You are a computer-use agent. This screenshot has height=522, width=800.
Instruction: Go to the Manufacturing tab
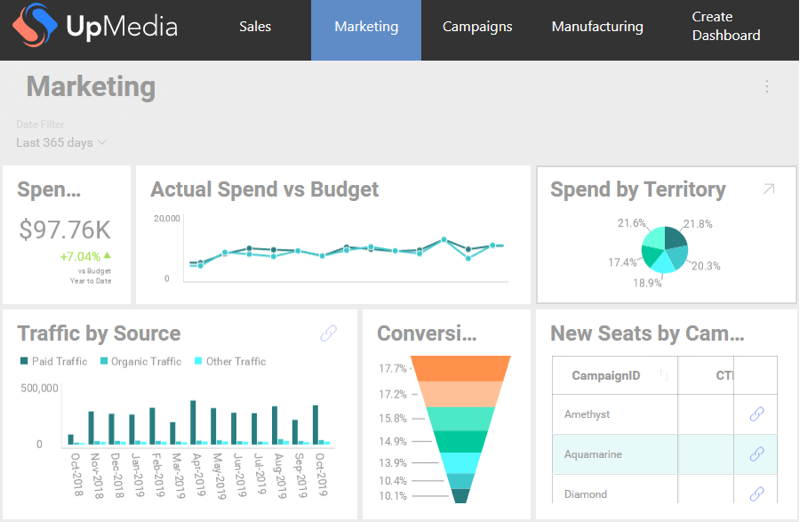click(597, 27)
